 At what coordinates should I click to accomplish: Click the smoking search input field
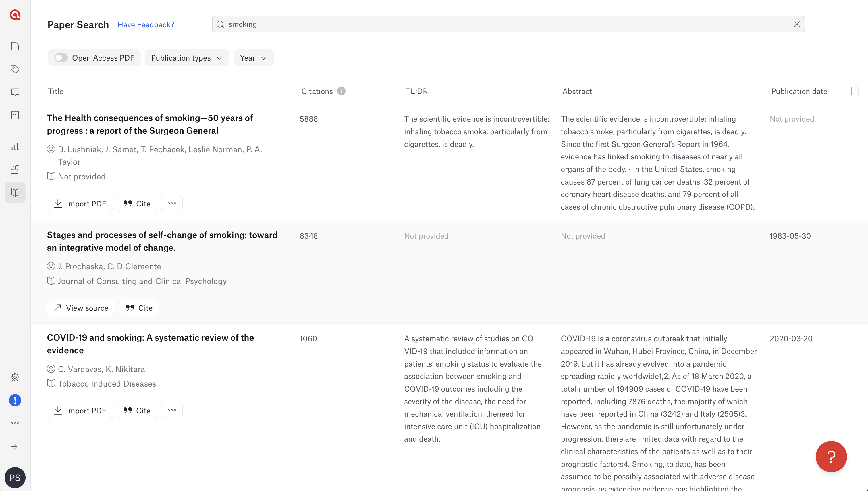click(506, 24)
